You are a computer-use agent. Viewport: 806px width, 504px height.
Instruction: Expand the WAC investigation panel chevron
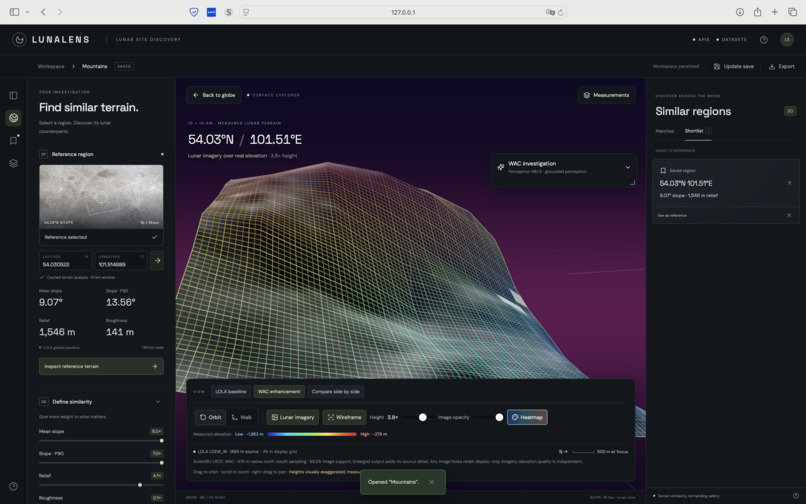627,167
